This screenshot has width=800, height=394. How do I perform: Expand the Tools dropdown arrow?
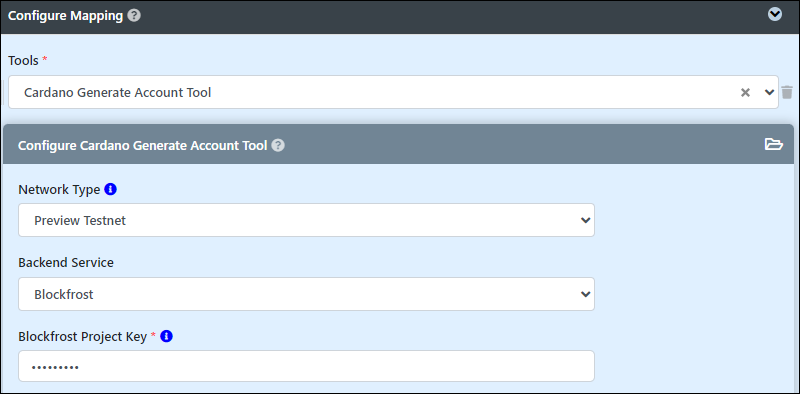(769, 92)
